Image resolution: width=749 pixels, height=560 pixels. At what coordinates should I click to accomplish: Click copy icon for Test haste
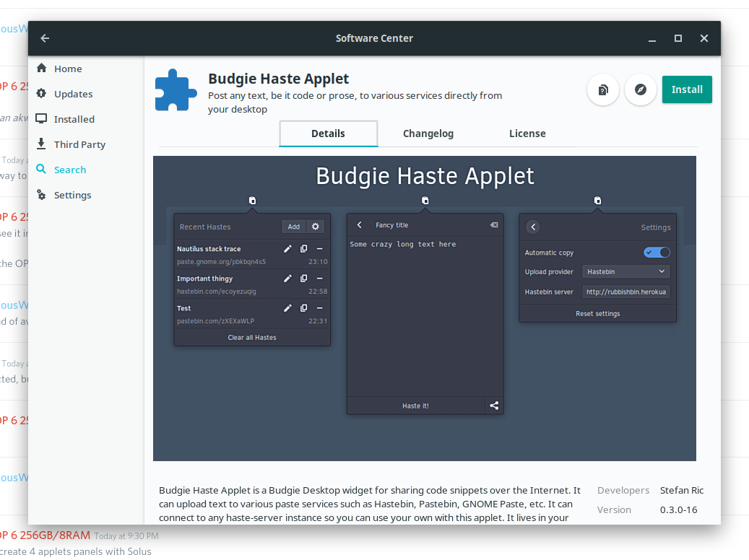point(303,308)
